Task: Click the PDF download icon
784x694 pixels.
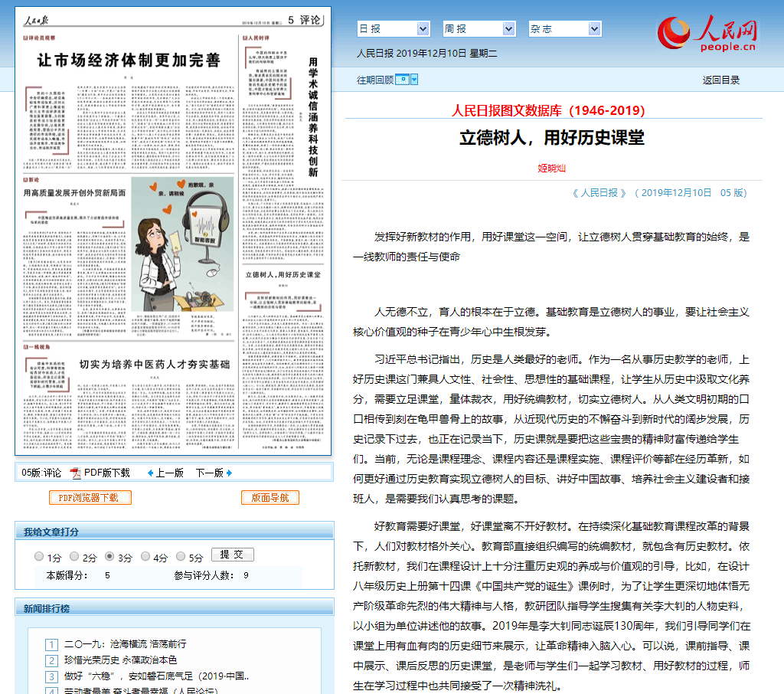Action: 75,473
